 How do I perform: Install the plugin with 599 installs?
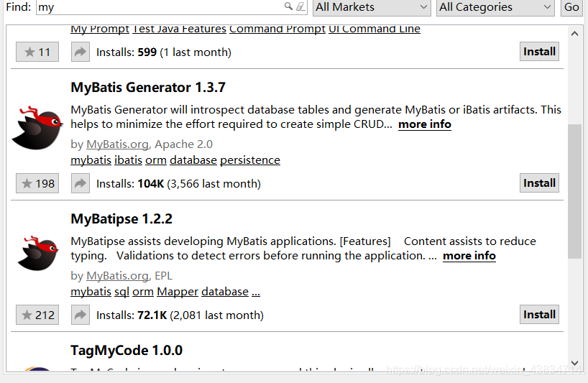tap(539, 51)
